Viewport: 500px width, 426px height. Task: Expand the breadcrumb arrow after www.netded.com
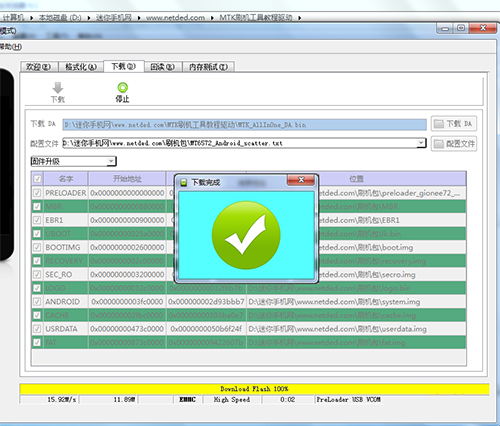click(x=212, y=18)
